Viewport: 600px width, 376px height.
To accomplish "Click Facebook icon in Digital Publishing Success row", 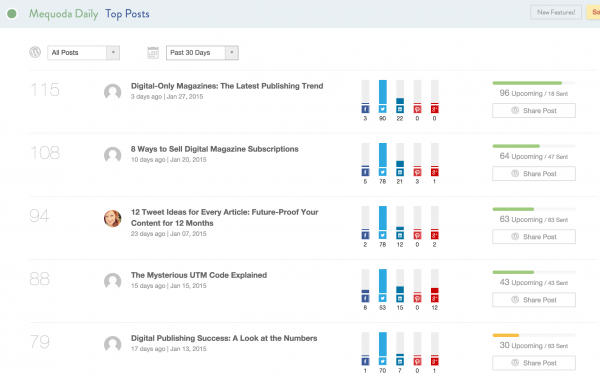I will (x=365, y=361).
